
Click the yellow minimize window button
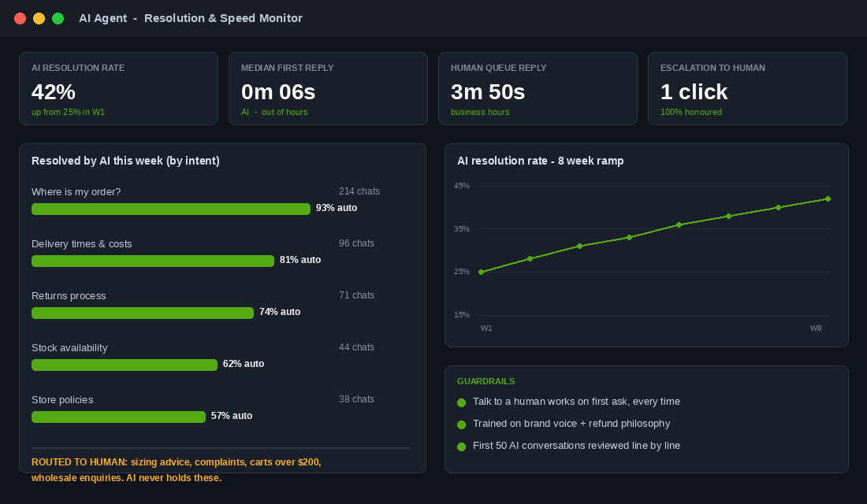[39, 18]
